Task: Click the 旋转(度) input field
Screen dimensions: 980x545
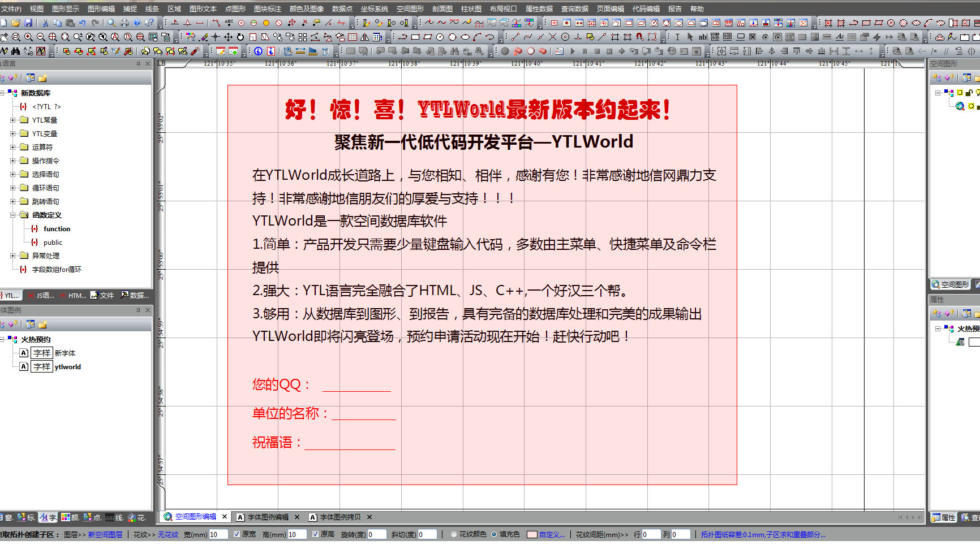Action: click(377, 534)
